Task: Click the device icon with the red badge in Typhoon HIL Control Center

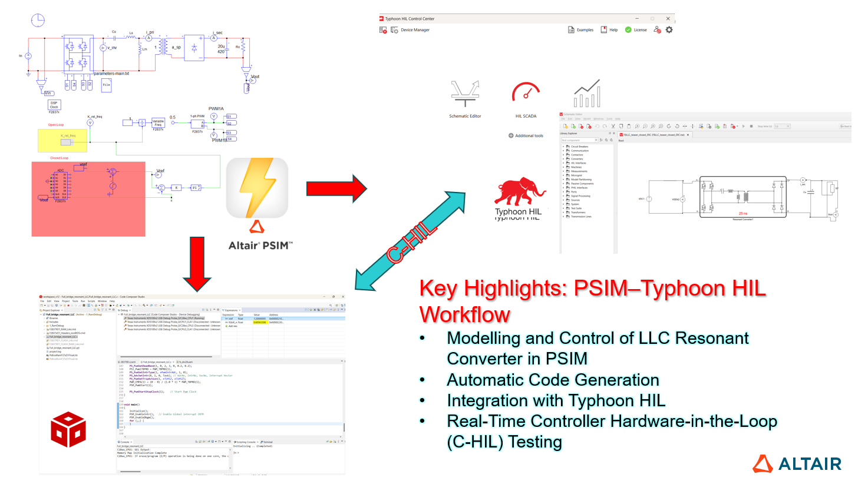Action: pos(383,29)
